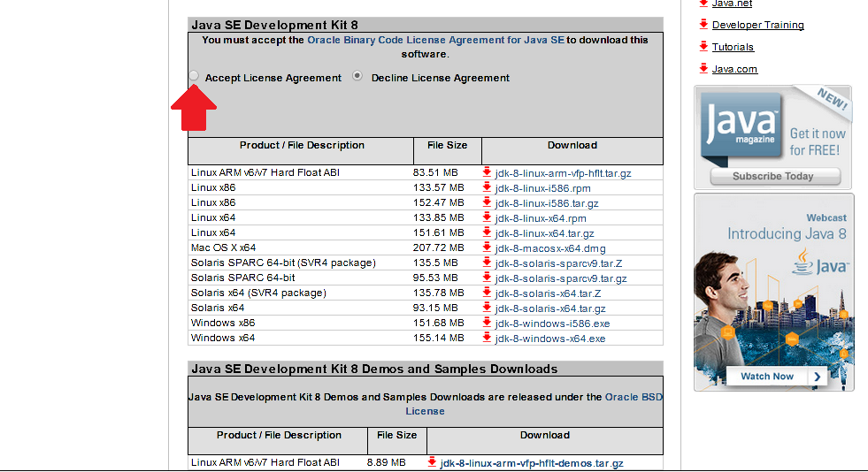This screenshot has height=472, width=868.
Task: Click 'Linux ARM v6/v7 Hard Float ABI' 83.51 MB row text
Action: [x=265, y=172]
